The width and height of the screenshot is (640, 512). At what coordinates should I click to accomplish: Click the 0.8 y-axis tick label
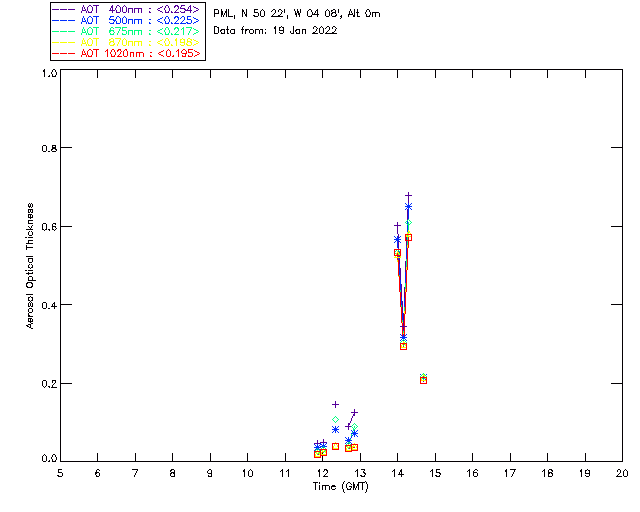[49, 148]
